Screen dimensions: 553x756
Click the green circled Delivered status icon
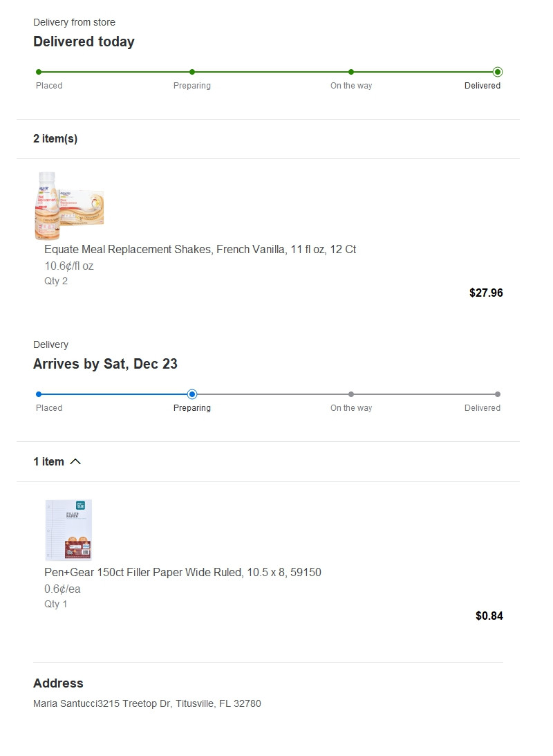click(x=498, y=72)
